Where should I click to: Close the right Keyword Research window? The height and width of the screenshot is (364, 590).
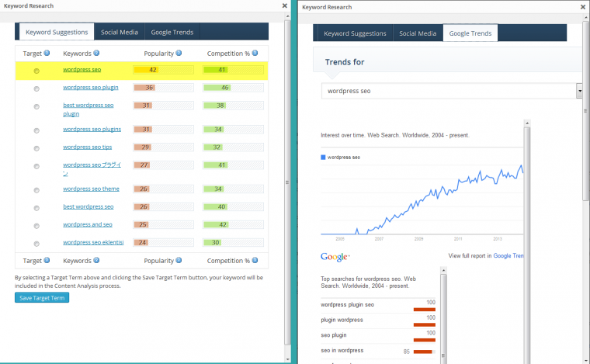tap(583, 7)
